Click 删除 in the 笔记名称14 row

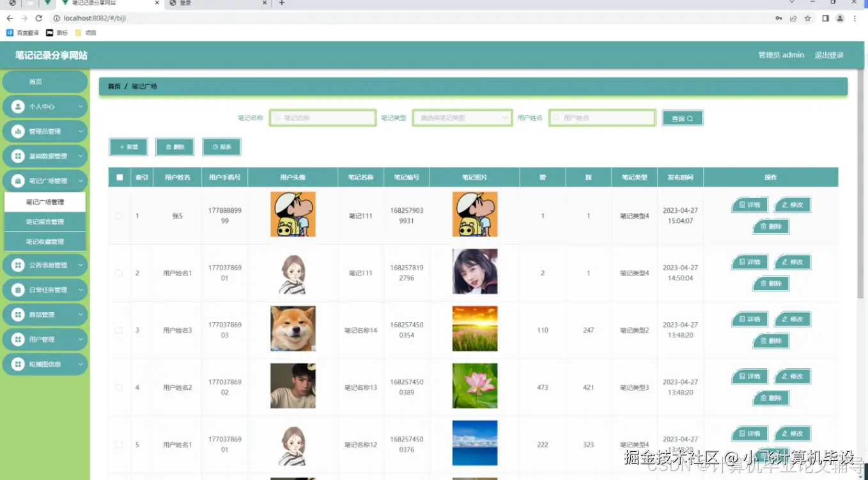[771, 341]
